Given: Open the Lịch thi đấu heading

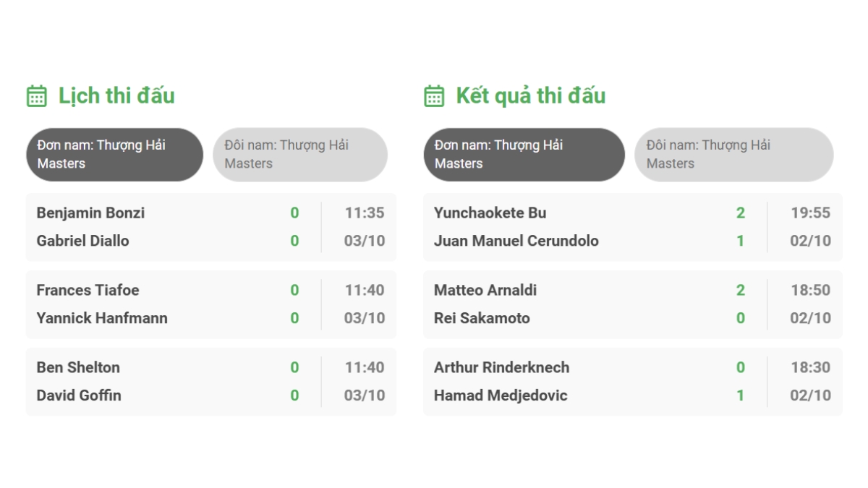Looking at the screenshot, I should tap(116, 95).
